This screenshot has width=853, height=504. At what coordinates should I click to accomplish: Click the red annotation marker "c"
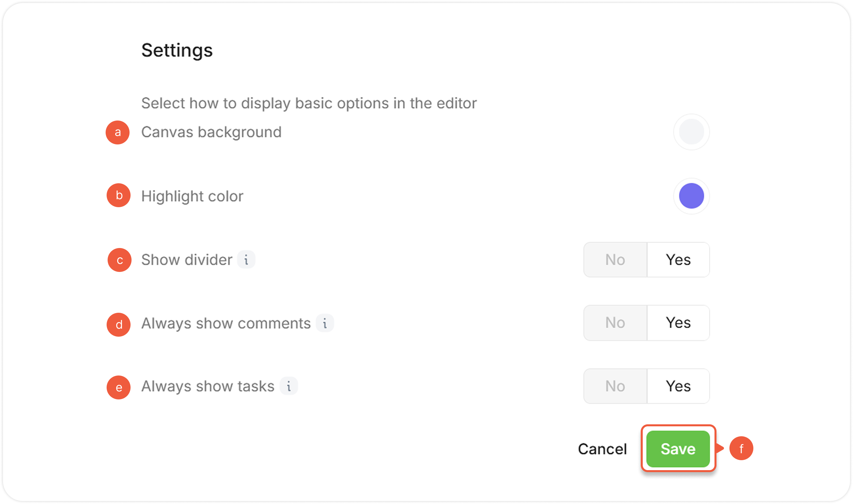(120, 260)
